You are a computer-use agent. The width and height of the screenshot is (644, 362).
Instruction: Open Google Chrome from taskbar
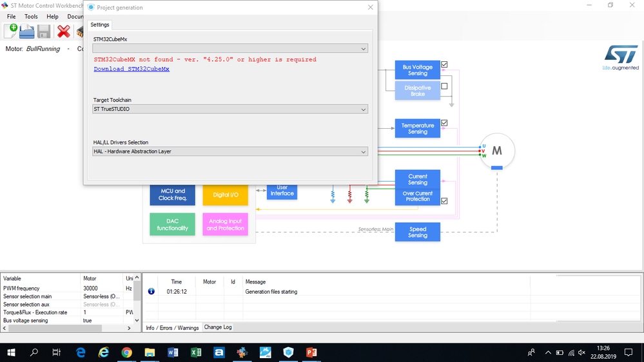point(126,352)
